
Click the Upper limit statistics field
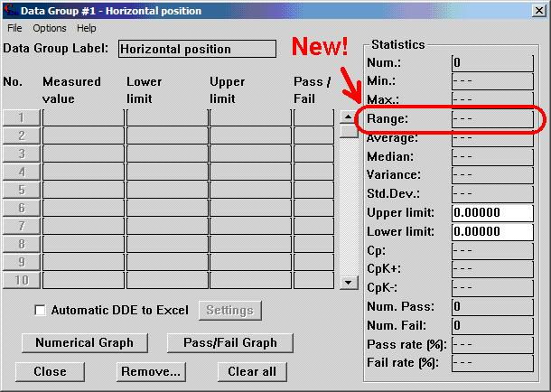492,213
